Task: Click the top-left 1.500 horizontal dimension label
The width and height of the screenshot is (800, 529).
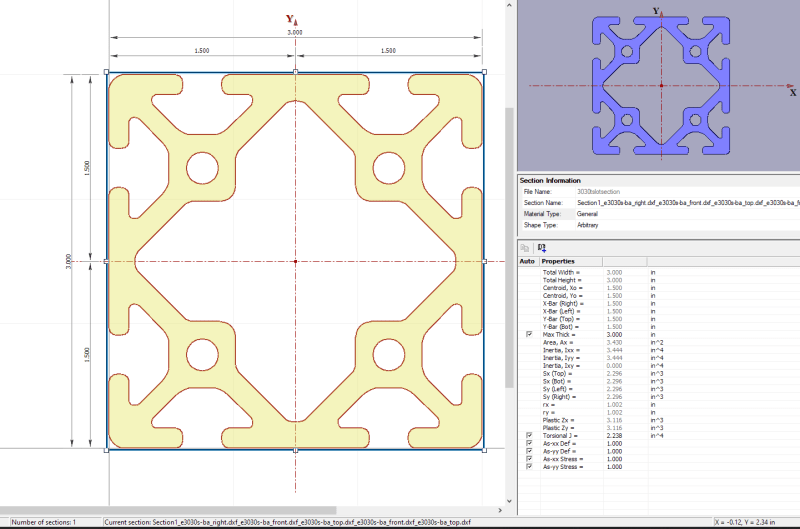Action: (202, 51)
